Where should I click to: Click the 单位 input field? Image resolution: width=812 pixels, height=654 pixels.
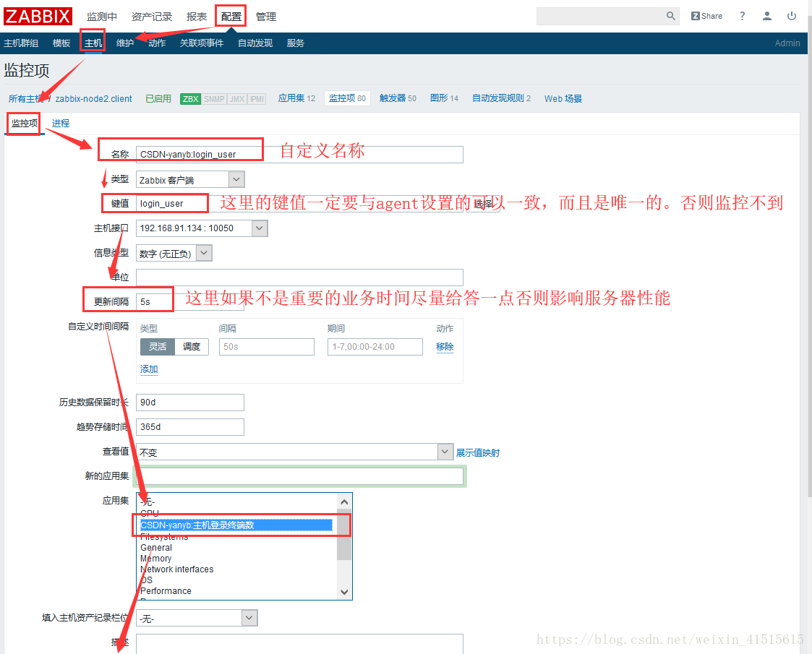pyautogui.click(x=299, y=277)
